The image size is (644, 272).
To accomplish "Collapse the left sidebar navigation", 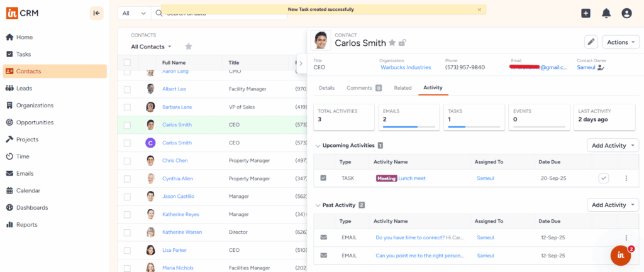I will coord(96,13).
